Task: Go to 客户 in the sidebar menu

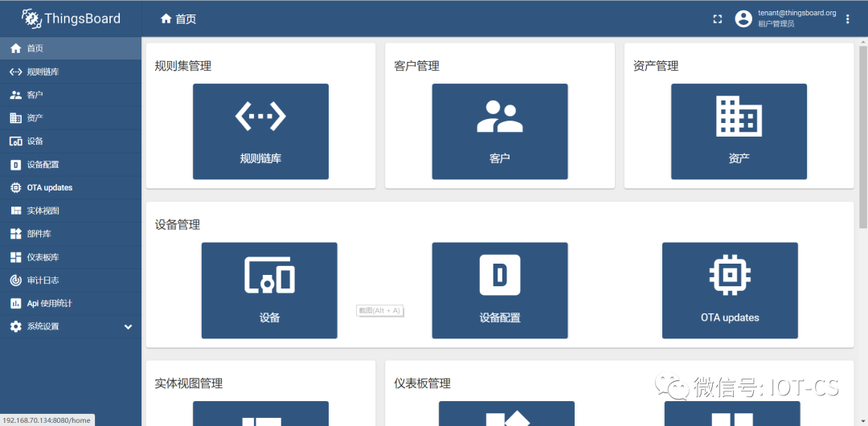Action: click(x=71, y=95)
